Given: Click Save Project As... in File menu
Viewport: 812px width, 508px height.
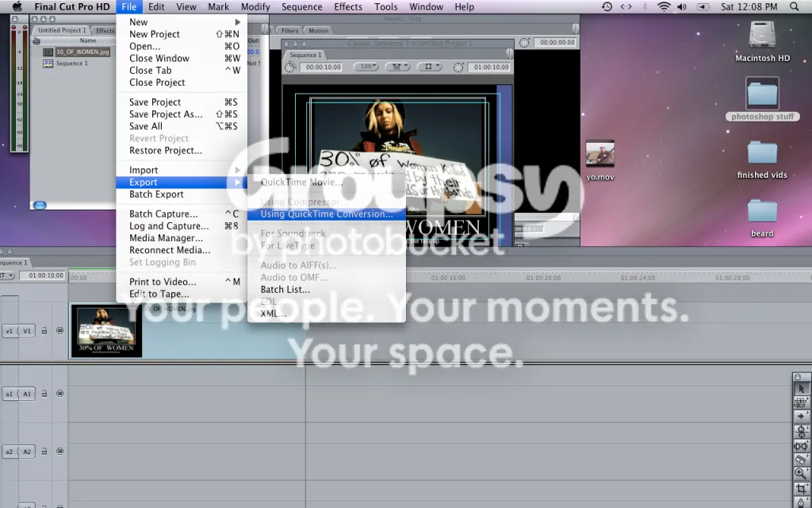Looking at the screenshot, I should coord(182,114).
